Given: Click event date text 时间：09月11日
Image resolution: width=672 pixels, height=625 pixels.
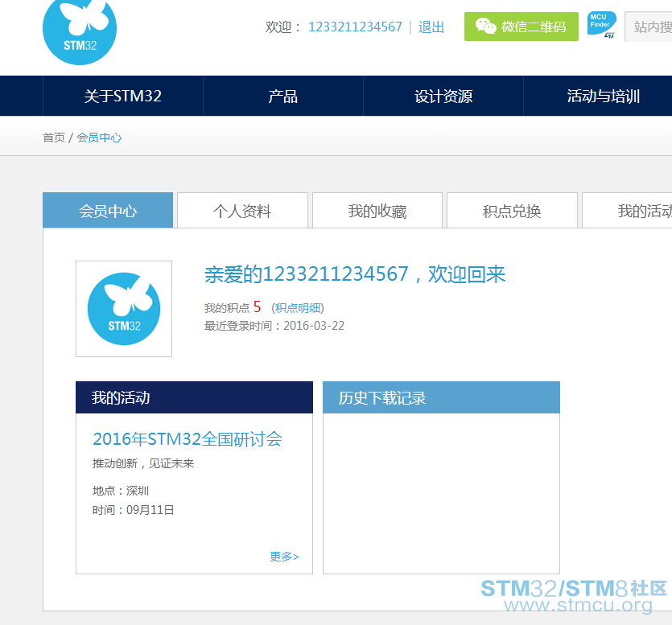Looking at the screenshot, I should (134, 510).
